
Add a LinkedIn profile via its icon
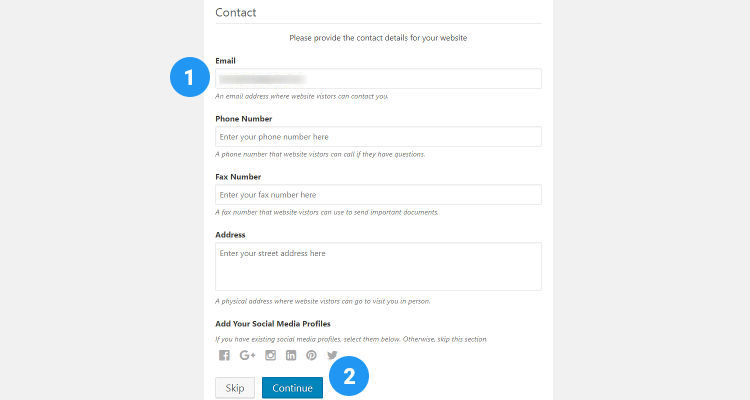(x=291, y=356)
